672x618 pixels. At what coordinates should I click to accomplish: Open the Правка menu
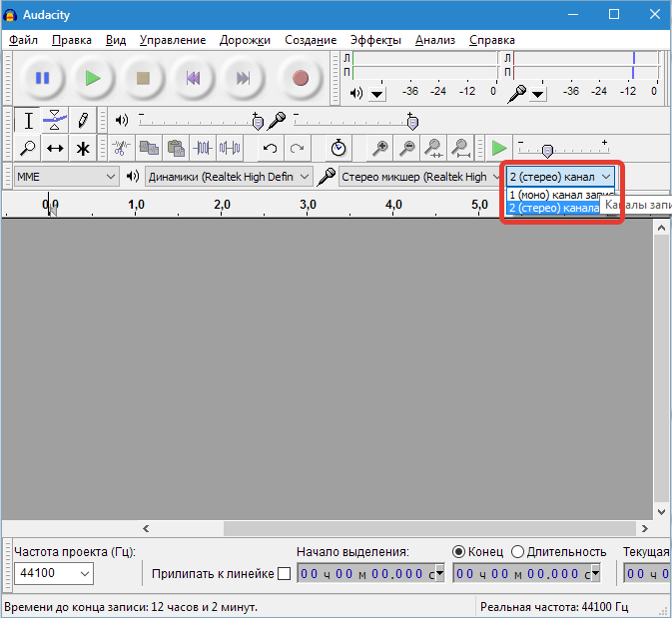pyautogui.click(x=72, y=40)
